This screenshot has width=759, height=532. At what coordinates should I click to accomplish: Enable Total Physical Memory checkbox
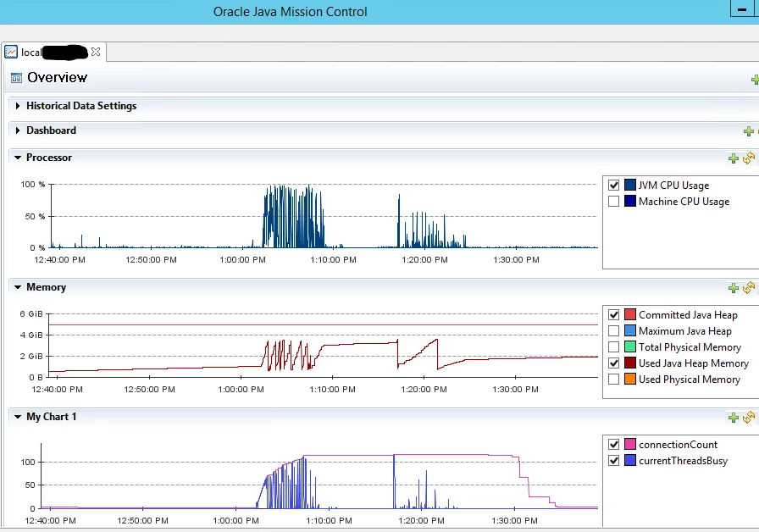(x=614, y=346)
